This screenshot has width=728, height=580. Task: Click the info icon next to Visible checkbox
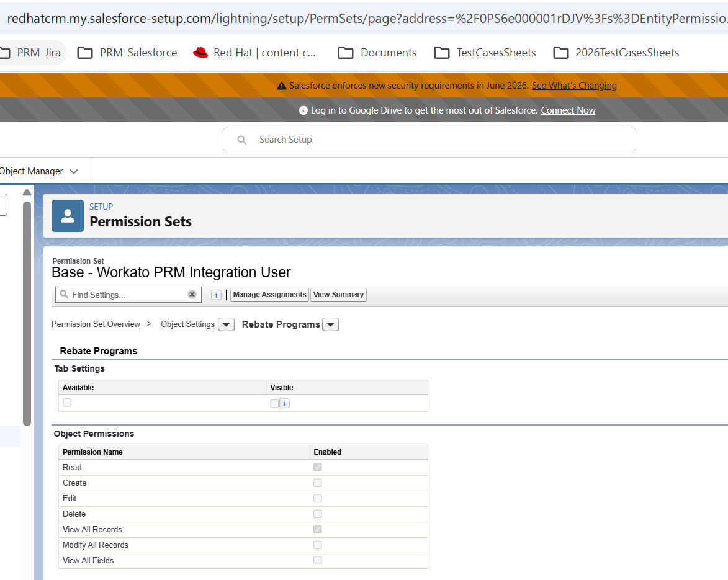click(285, 403)
